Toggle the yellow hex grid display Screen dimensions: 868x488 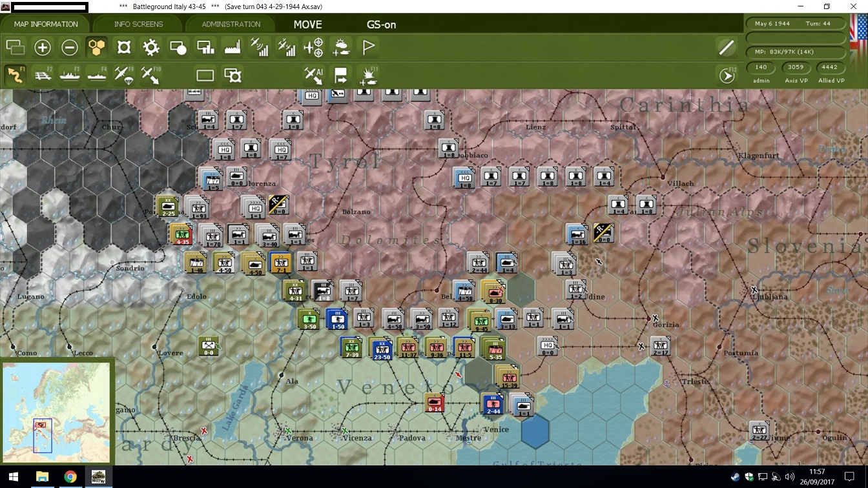(96, 47)
